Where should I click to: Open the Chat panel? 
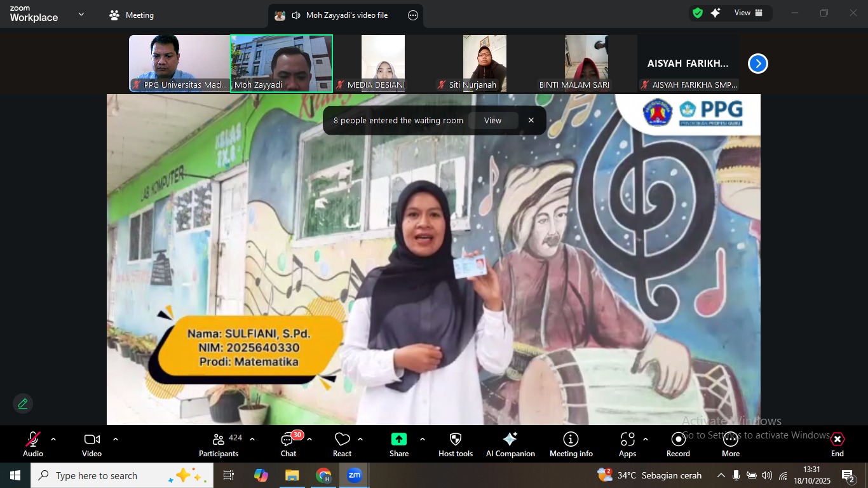coord(288,444)
